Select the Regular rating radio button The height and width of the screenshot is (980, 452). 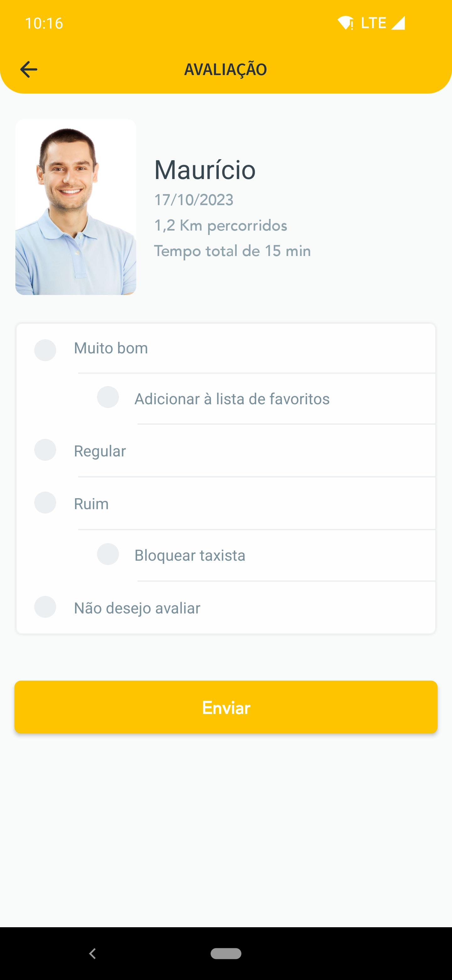45,450
